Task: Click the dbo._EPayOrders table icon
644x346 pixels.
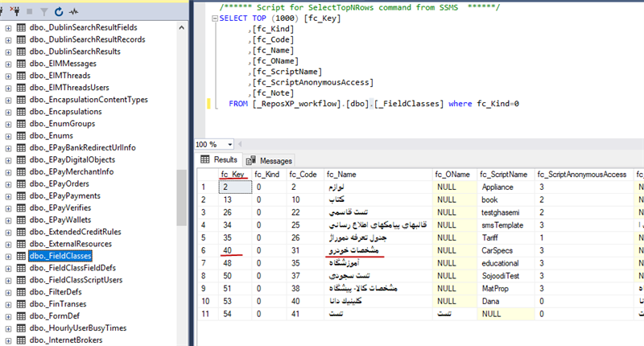Action: point(22,184)
